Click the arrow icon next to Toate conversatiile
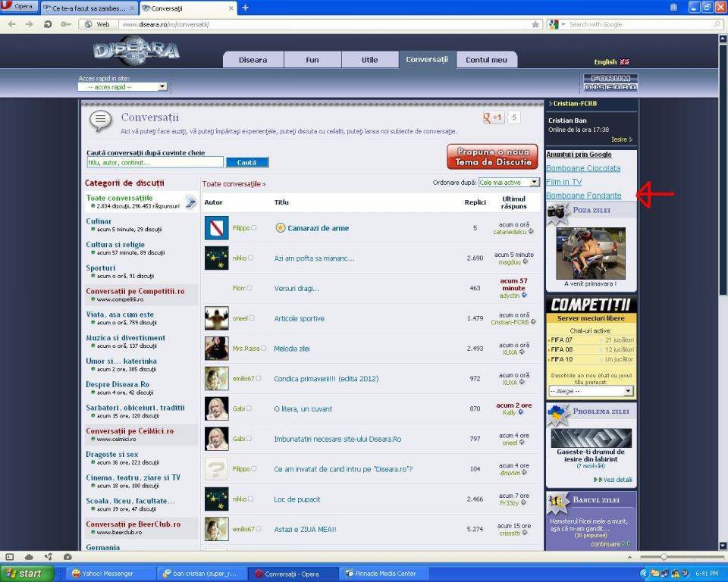 coord(191,202)
